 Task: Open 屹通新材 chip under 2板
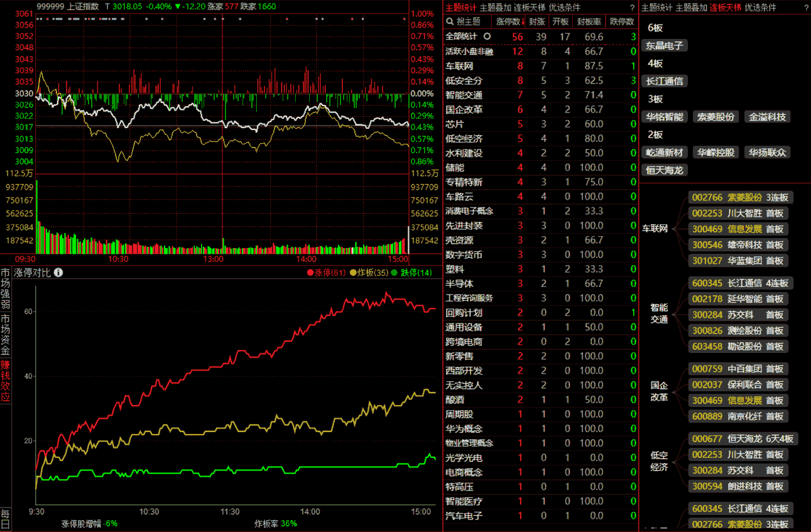click(665, 152)
